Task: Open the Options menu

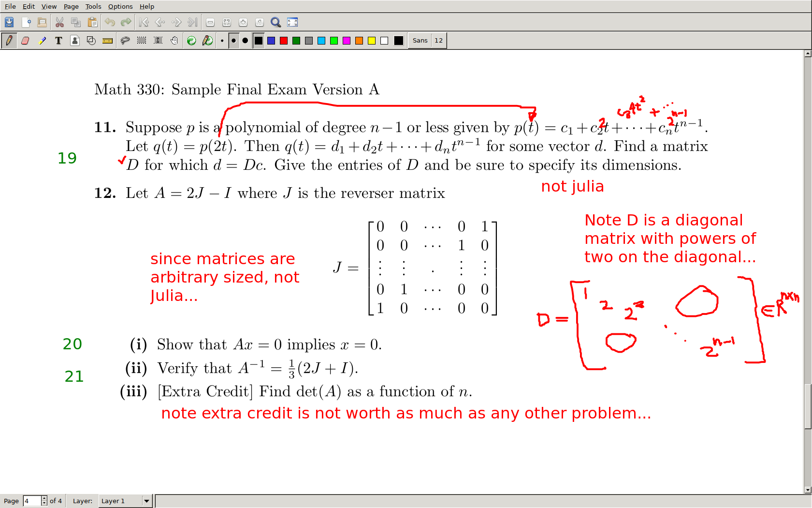Action: (x=120, y=6)
